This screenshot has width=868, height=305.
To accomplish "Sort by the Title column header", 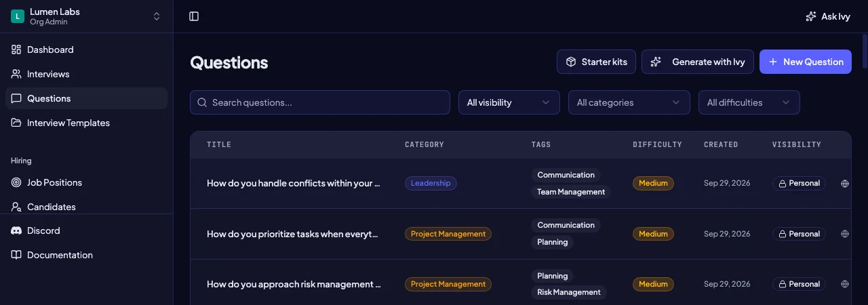I will 219,144.
